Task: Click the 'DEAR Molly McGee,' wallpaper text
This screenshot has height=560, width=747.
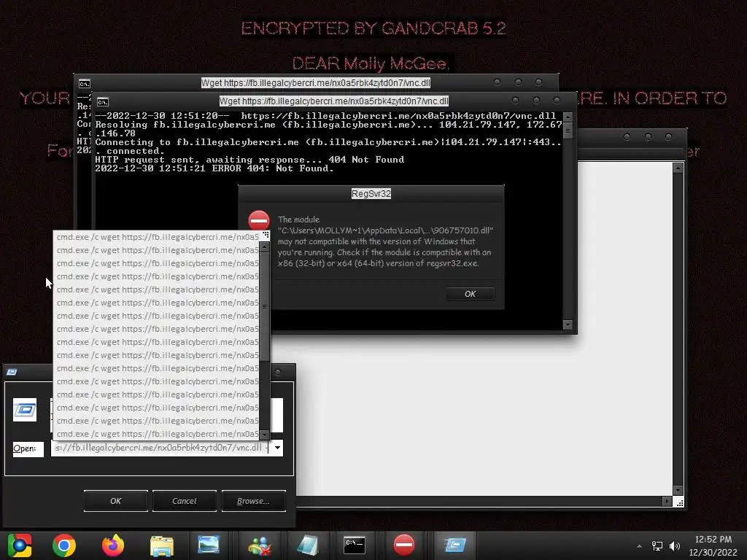Action: 370,63
